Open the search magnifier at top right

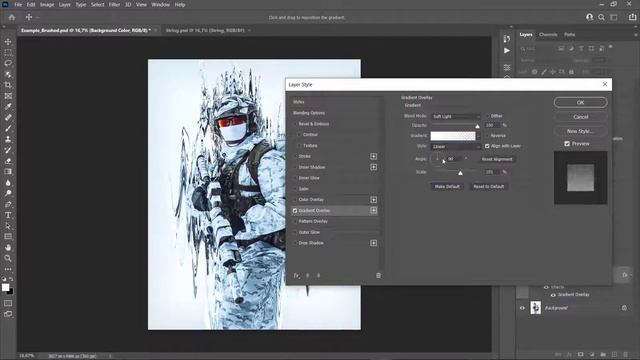[601, 17]
